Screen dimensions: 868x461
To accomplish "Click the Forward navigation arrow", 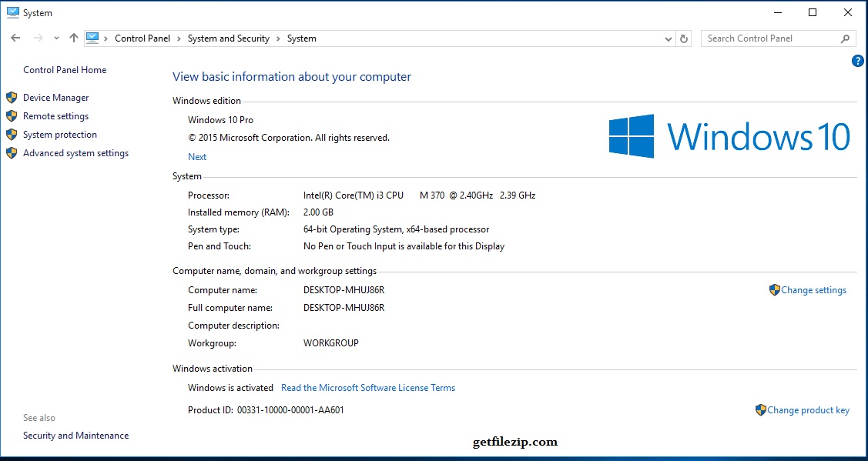I will pyautogui.click(x=39, y=38).
